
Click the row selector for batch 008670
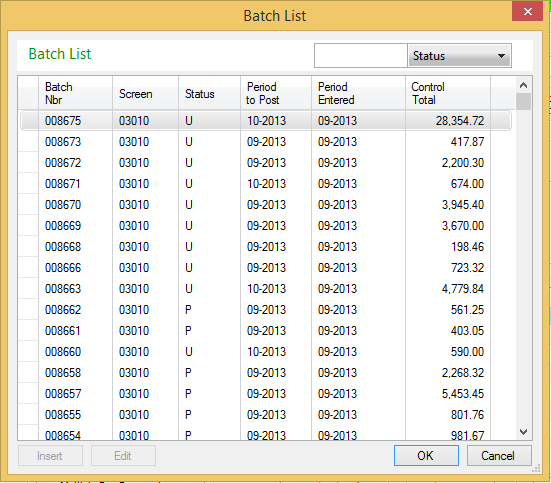[28, 205]
